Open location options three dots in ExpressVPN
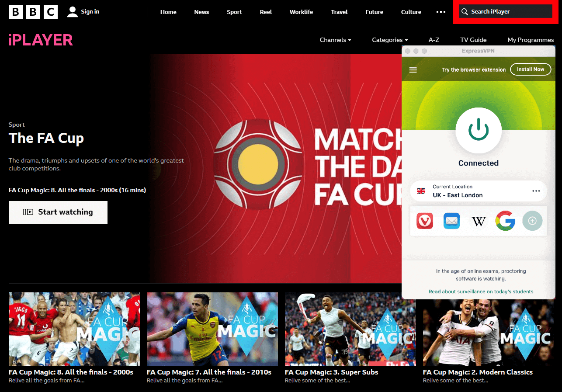This screenshot has height=392, width=562. click(x=536, y=191)
